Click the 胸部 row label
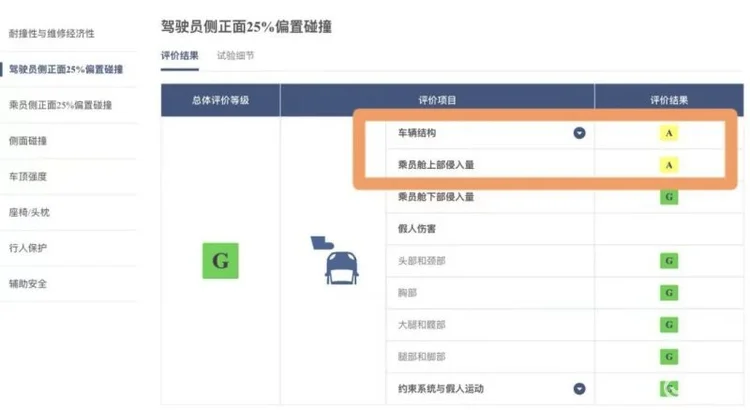Viewport: 750px width, 410px height. [407, 293]
